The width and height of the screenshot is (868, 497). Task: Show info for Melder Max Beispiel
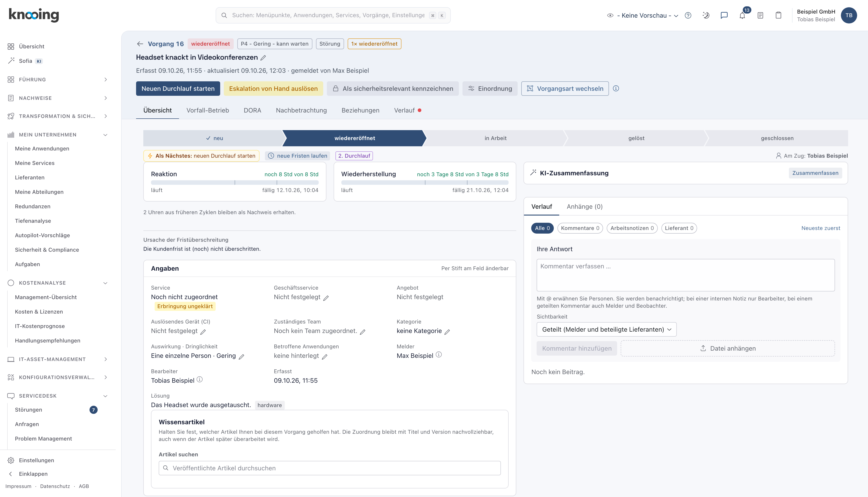439,355
